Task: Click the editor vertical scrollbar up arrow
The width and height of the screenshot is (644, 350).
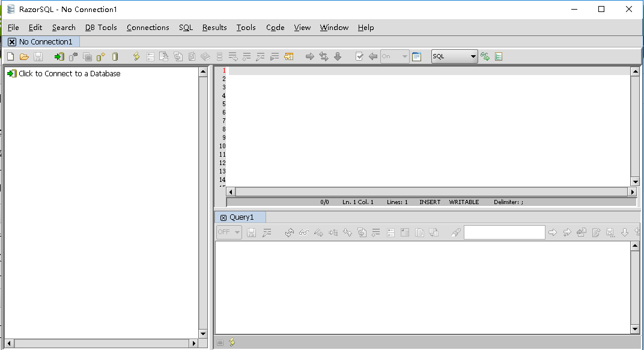Action: click(636, 72)
